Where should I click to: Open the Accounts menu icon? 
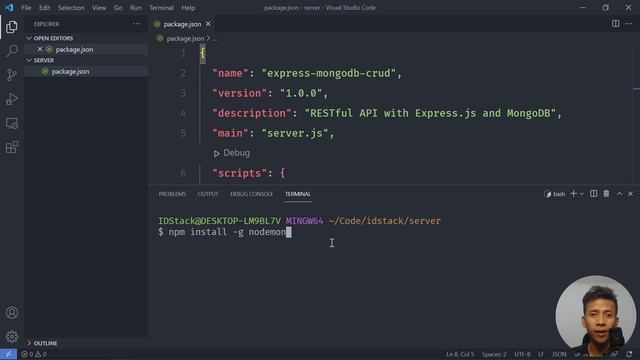click(x=12, y=313)
